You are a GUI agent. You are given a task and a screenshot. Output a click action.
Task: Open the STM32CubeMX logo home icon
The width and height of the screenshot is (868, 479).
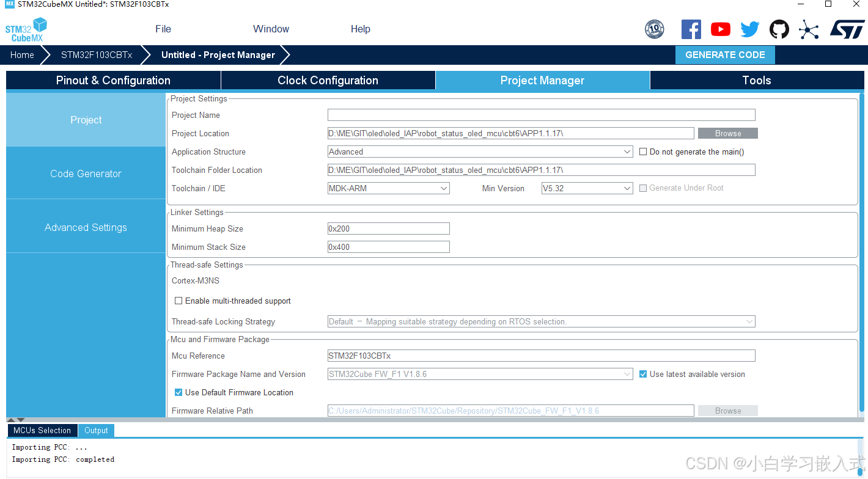tap(26, 29)
